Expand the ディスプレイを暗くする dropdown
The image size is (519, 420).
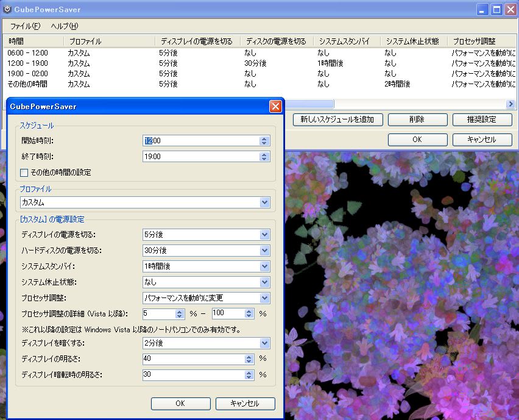pyautogui.click(x=264, y=343)
